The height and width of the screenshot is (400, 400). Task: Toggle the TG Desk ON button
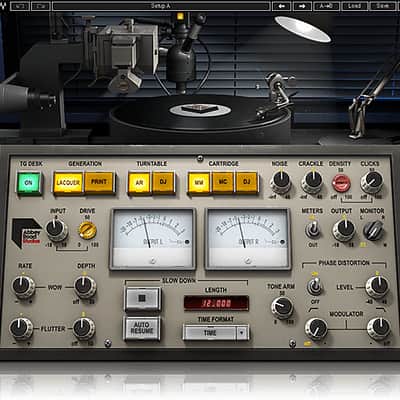pyautogui.click(x=29, y=183)
